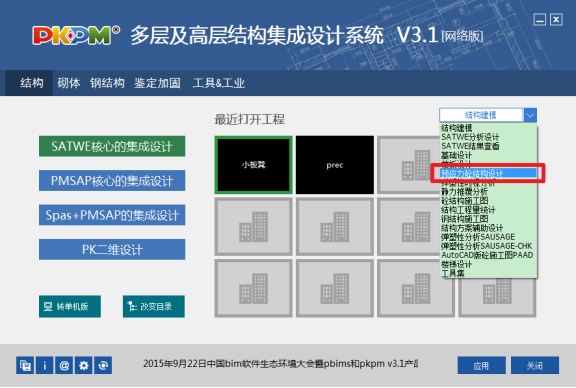The image size is (576, 388).
Task: Click the refresh/update globe icon
Action: 103,365
